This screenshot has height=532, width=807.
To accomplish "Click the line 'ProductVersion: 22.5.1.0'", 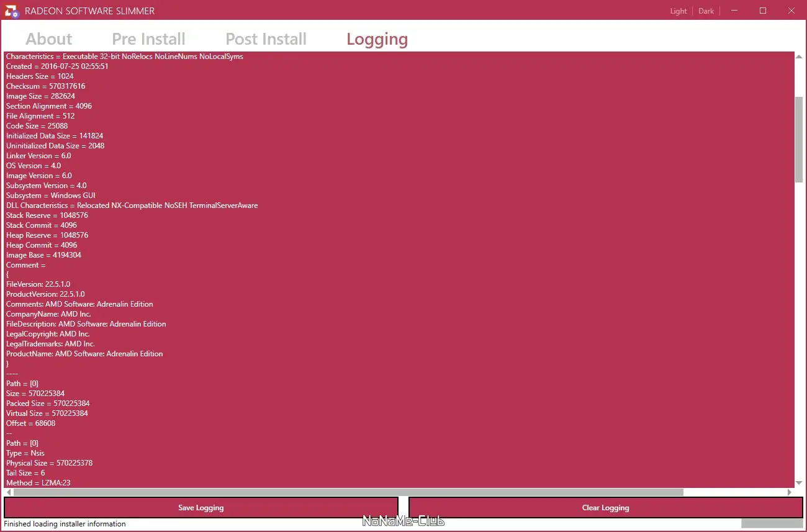I will coord(45,294).
